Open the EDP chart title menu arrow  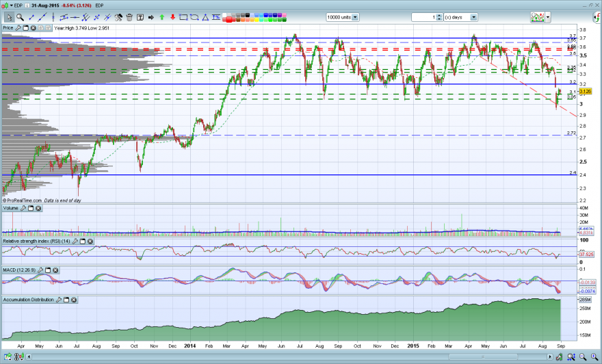(x=12, y=5)
